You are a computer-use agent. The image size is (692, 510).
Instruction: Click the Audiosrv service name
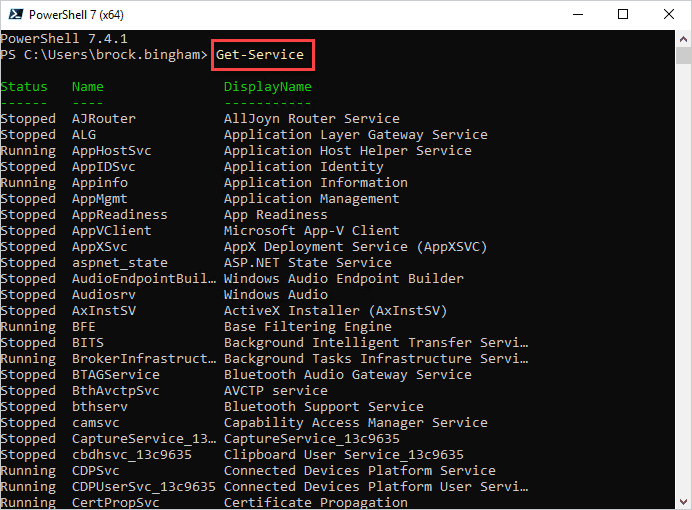[104, 295]
